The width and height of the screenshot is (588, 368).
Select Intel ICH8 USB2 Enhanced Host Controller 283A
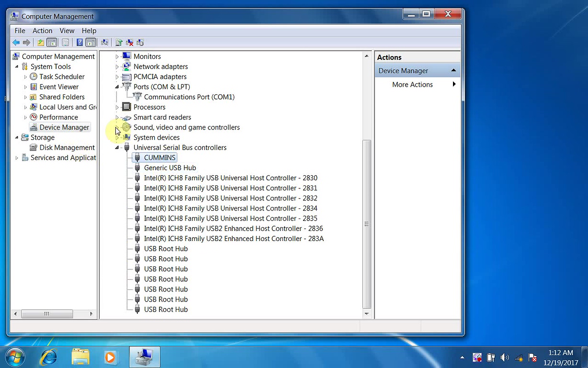coord(234,239)
